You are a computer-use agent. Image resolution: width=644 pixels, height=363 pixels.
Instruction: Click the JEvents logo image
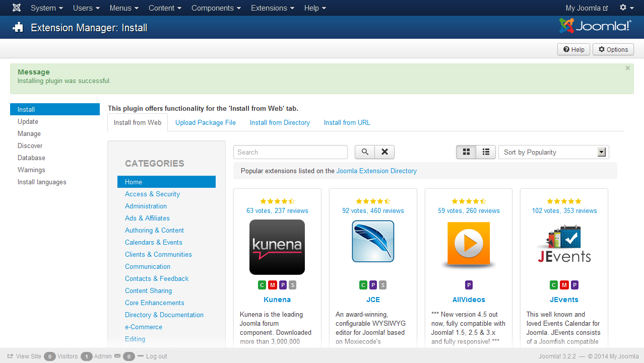click(x=564, y=245)
